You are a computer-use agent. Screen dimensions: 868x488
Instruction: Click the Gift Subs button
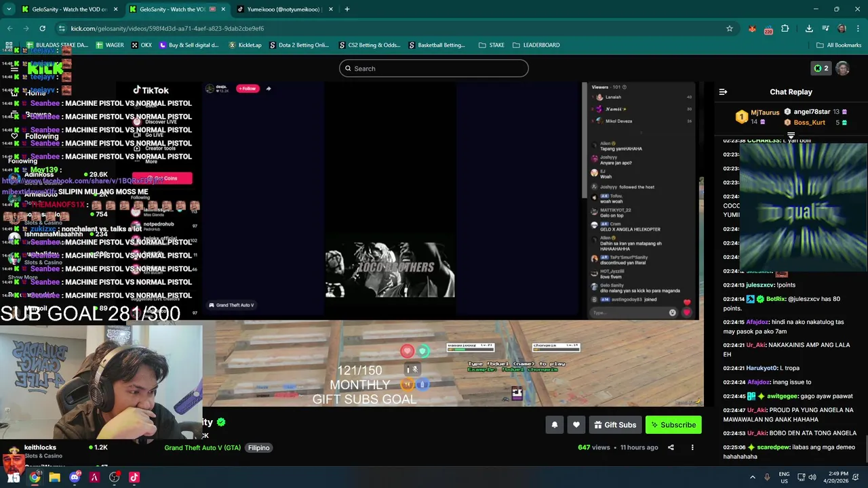pos(615,425)
